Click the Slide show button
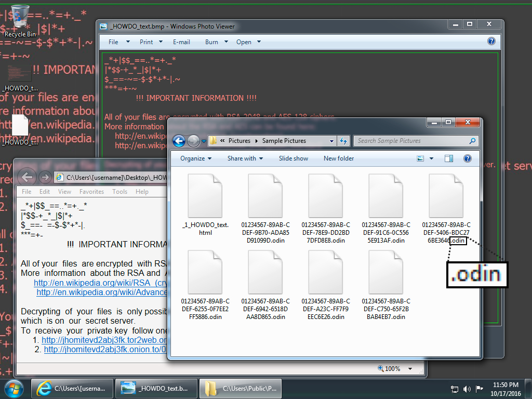The image size is (532, 399). (x=293, y=158)
